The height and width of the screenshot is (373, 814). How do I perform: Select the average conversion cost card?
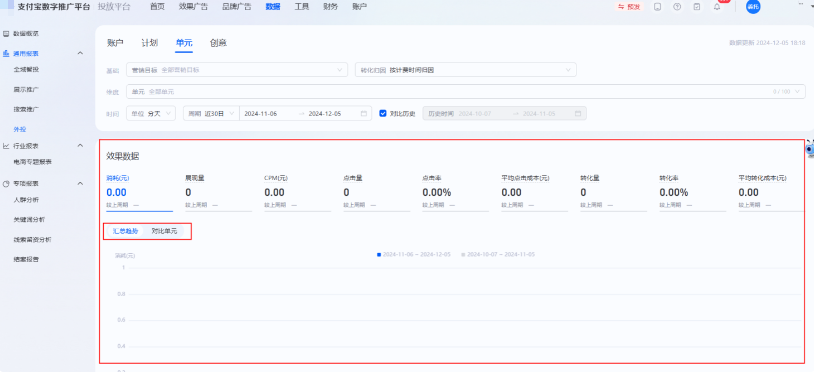click(771, 194)
